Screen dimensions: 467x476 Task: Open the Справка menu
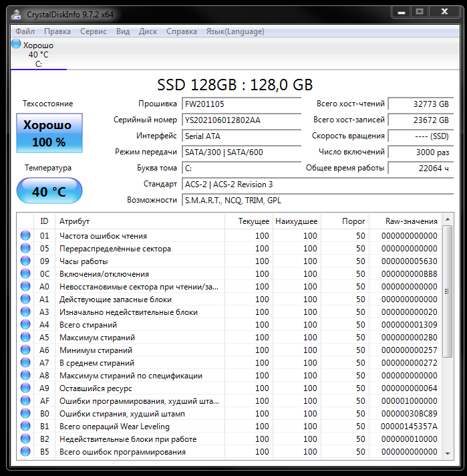point(181,31)
